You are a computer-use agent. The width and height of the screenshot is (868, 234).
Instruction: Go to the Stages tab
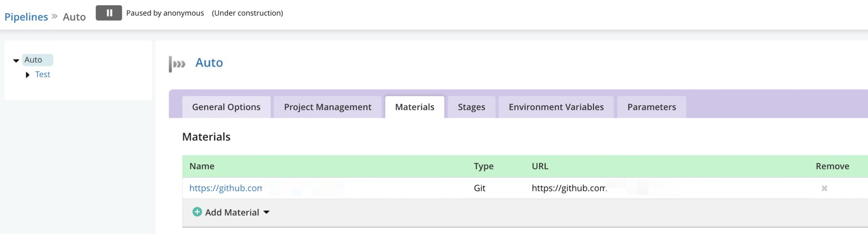(x=471, y=107)
